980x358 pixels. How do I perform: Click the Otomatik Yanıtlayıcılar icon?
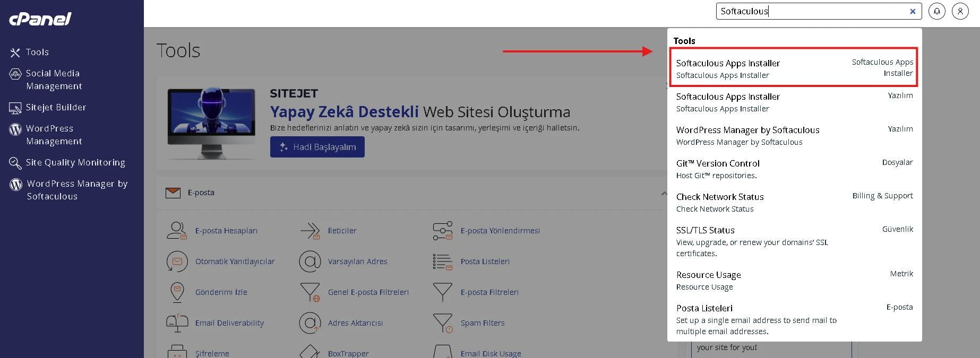177,261
